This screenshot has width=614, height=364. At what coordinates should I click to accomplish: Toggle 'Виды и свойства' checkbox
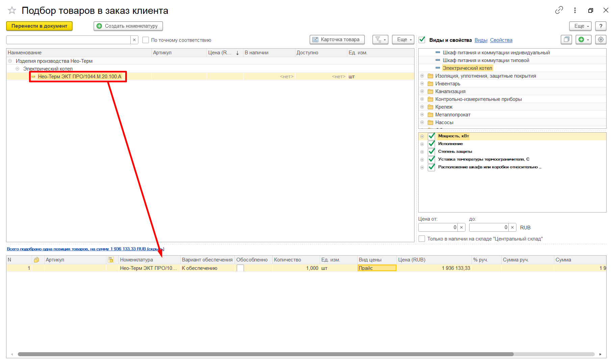422,40
